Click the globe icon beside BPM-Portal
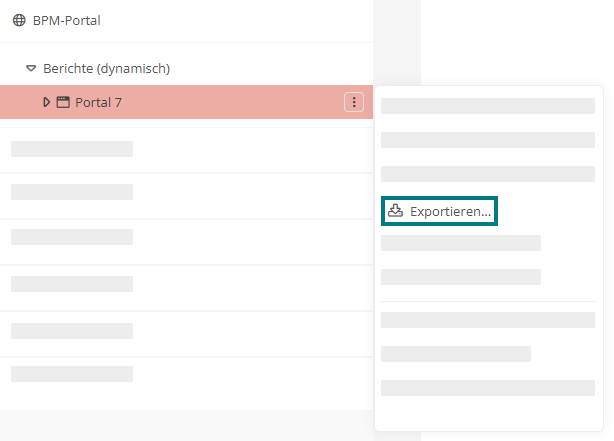This screenshot has height=441, width=614. [19, 20]
